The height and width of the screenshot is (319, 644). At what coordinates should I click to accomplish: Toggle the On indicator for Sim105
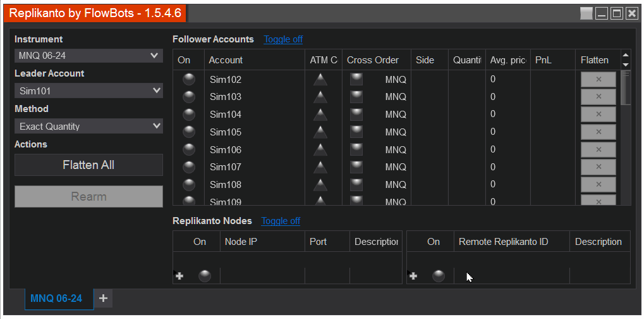tap(189, 132)
